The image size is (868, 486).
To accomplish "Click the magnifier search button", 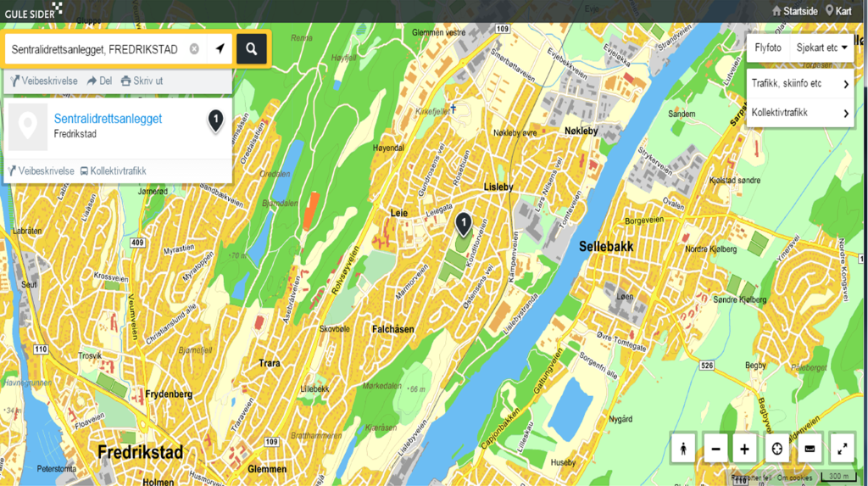I will 251,49.
